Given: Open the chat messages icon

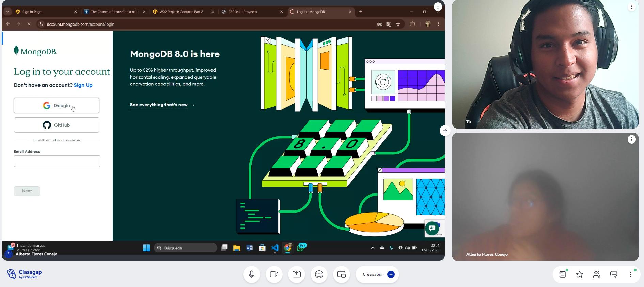Looking at the screenshot, I should [614, 274].
